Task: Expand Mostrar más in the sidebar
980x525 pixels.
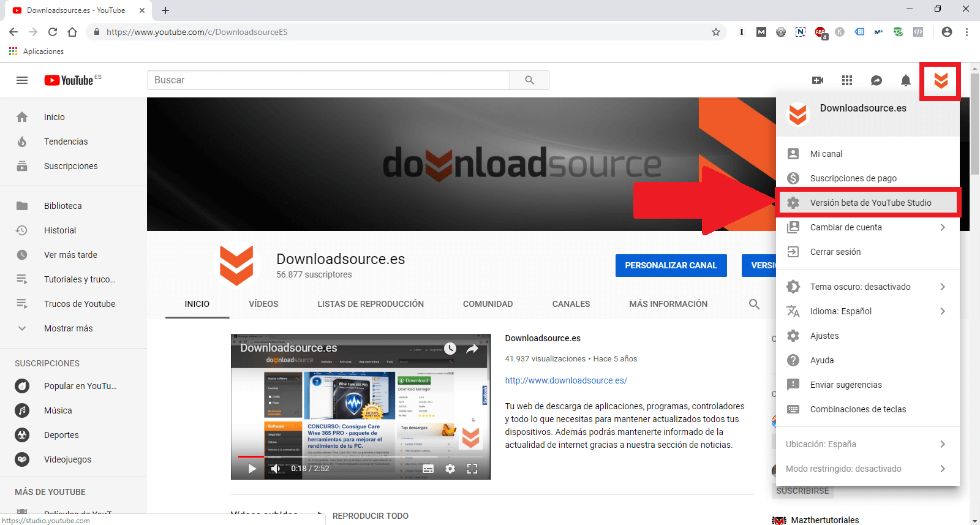Action: click(x=73, y=328)
